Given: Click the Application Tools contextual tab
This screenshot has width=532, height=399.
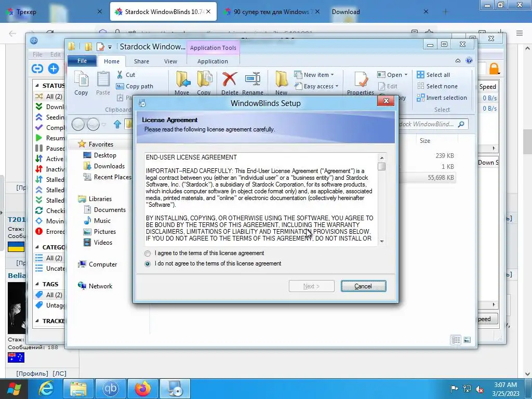Looking at the screenshot, I should coord(213,48).
